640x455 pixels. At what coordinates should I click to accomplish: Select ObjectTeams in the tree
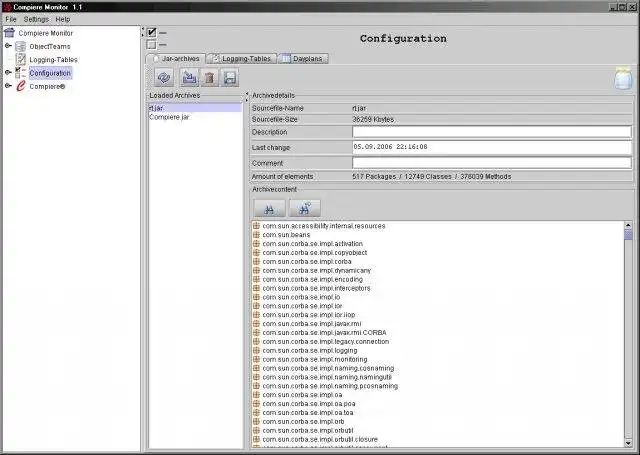pos(50,47)
